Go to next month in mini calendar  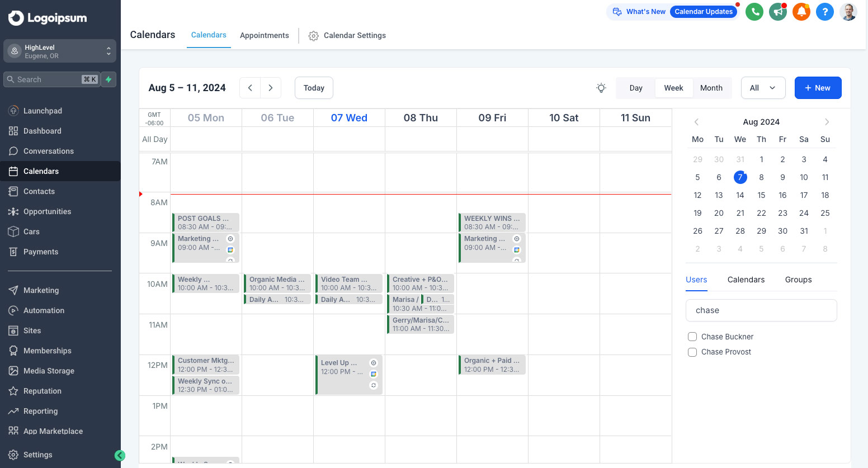pyautogui.click(x=827, y=122)
